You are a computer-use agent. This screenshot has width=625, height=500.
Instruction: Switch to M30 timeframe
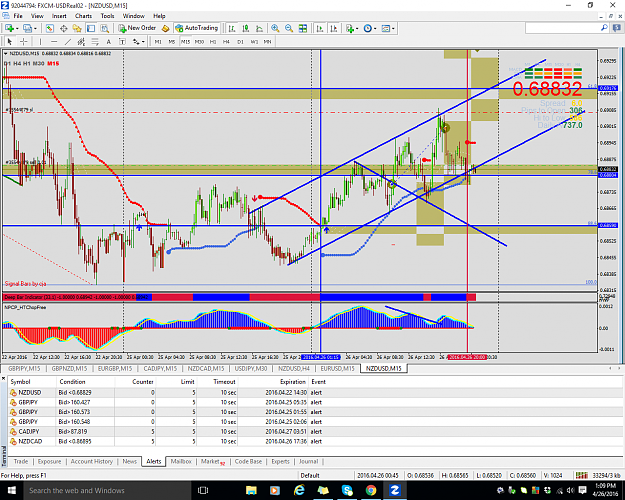(x=199, y=41)
